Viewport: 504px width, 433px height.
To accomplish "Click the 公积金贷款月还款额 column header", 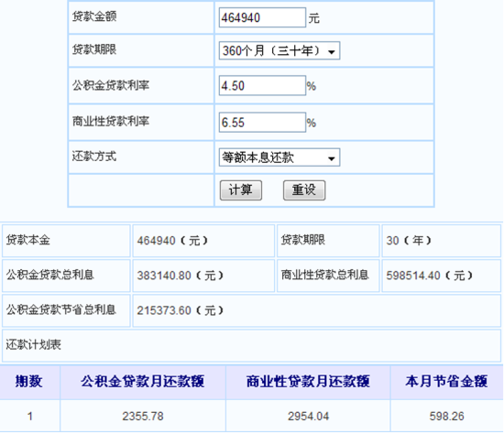I will 143,382.
